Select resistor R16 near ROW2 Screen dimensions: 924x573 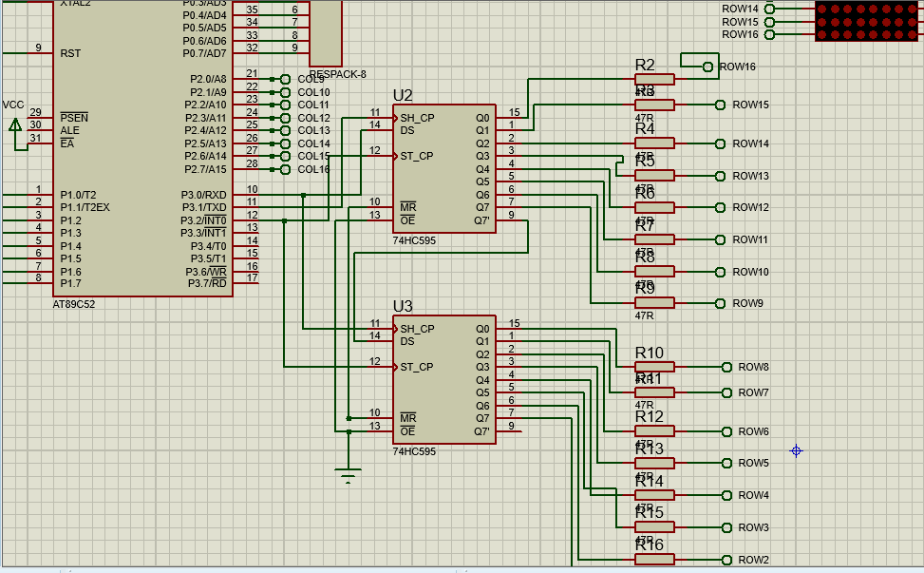tap(654, 559)
